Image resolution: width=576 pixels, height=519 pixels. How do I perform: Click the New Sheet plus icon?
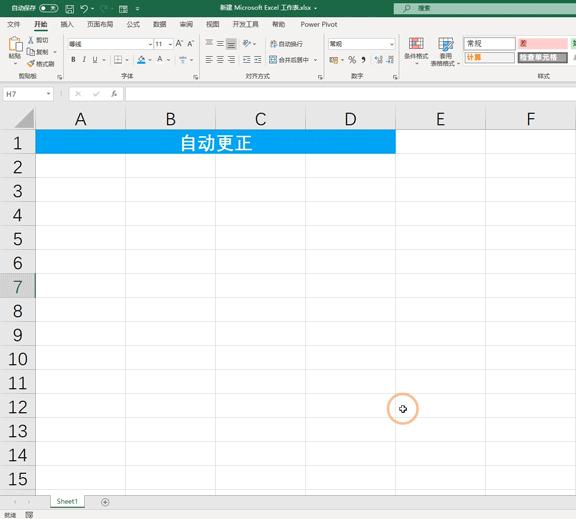105,502
